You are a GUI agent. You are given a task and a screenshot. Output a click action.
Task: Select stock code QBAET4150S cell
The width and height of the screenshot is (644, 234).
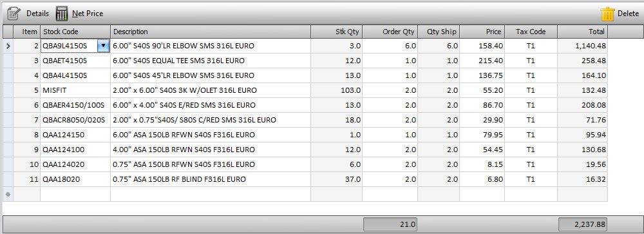tap(75, 61)
